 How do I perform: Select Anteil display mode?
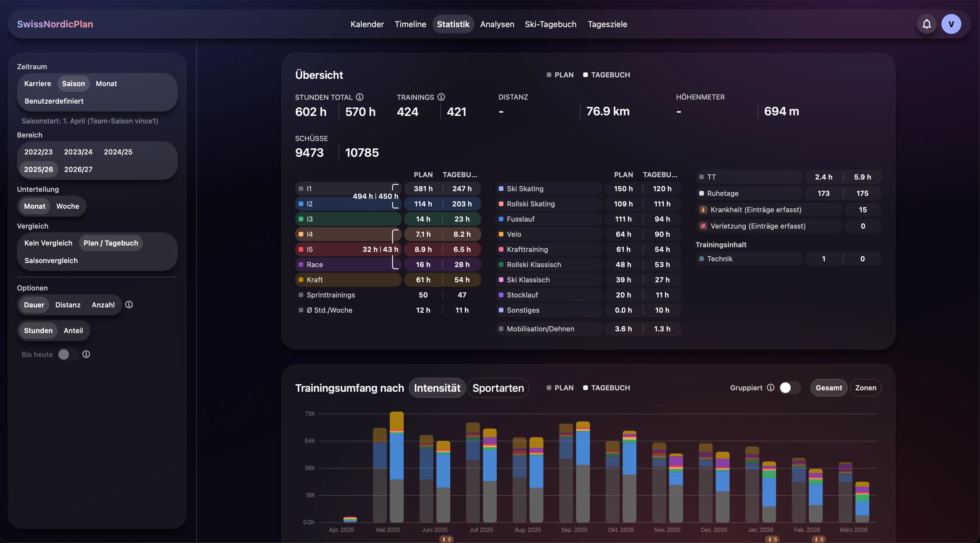click(73, 330)
